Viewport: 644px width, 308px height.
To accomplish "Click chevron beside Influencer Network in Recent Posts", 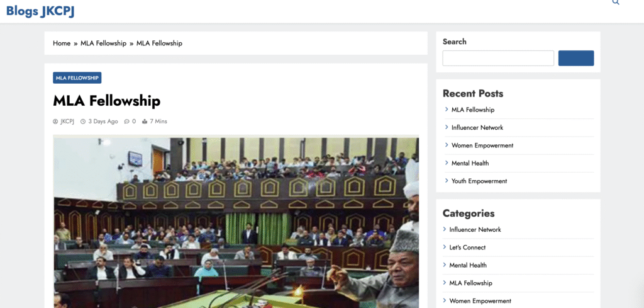I will point(447,127).
